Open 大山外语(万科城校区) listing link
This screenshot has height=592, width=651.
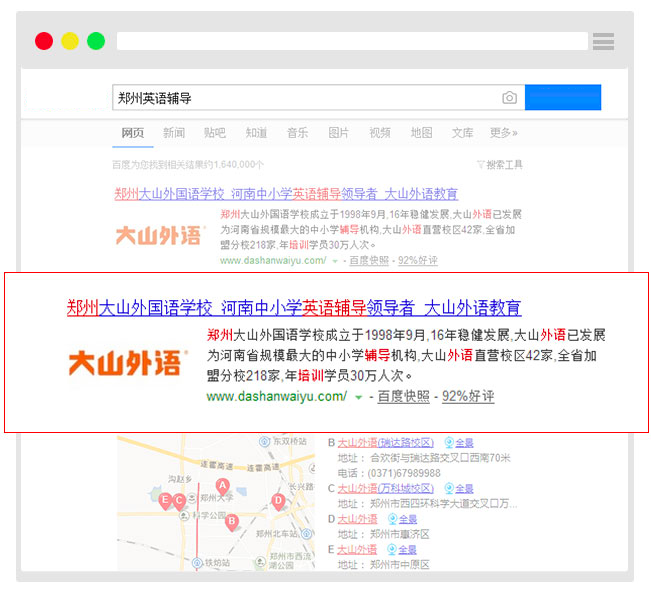(x=386, y=488)
